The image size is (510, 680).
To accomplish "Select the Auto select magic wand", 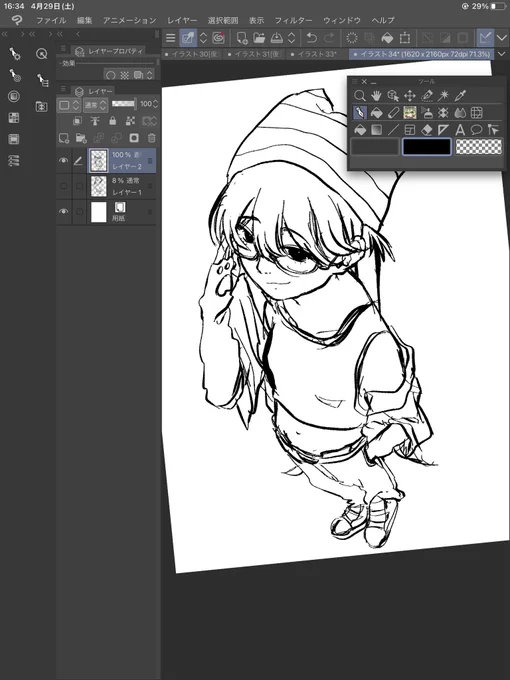I will tap(444, 95).
